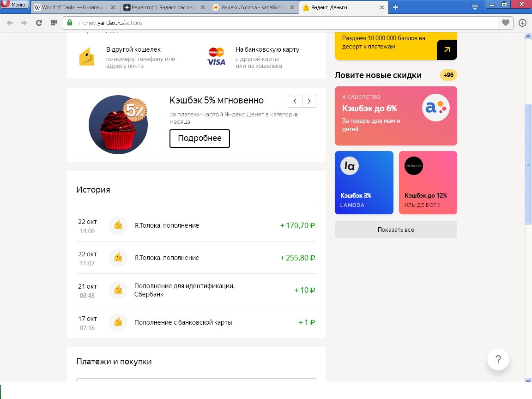The width and height of the screenshot is (532, 399).
Task: Open wallet icon of 255,80 ₽ entry
Action: click(118, 258)
